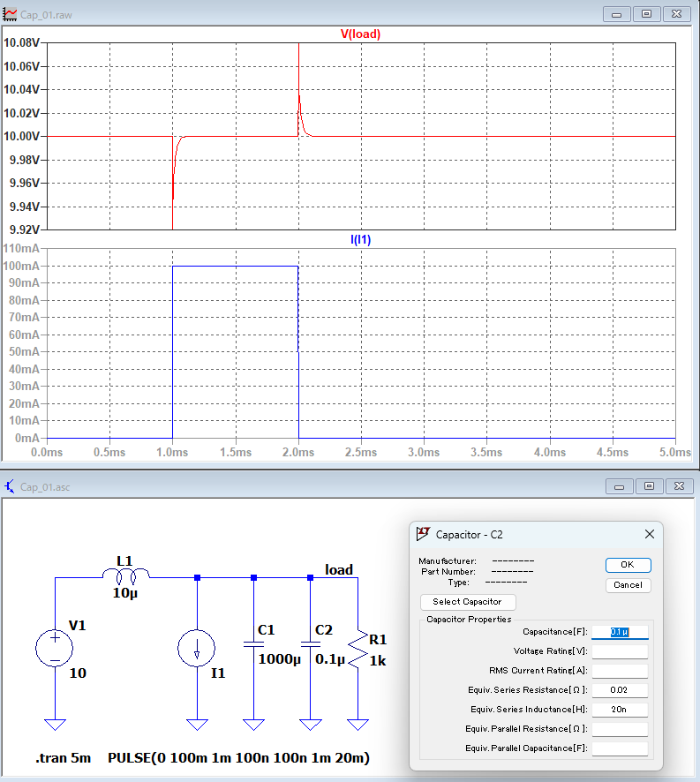This screenshot has width=700, height=782.
Task: Click the Cap_01.raw waveform window icon
Action: click(11, 14)
